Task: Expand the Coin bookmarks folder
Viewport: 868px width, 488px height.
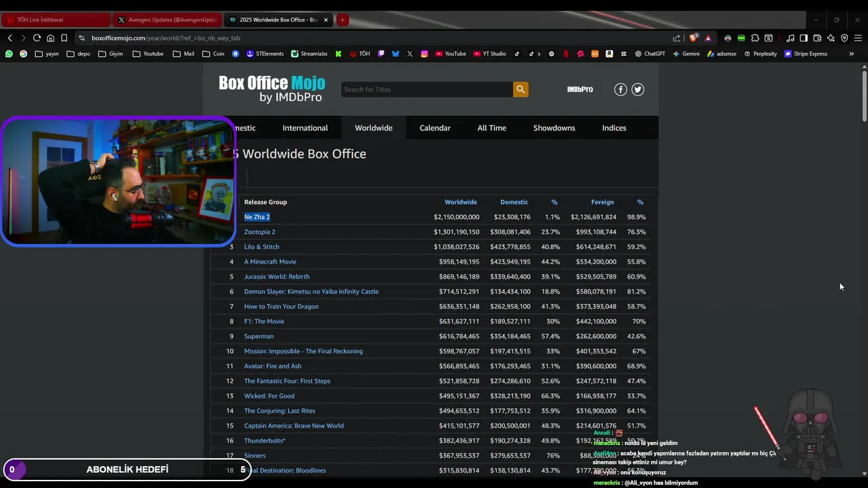Action: pos(214,54)
